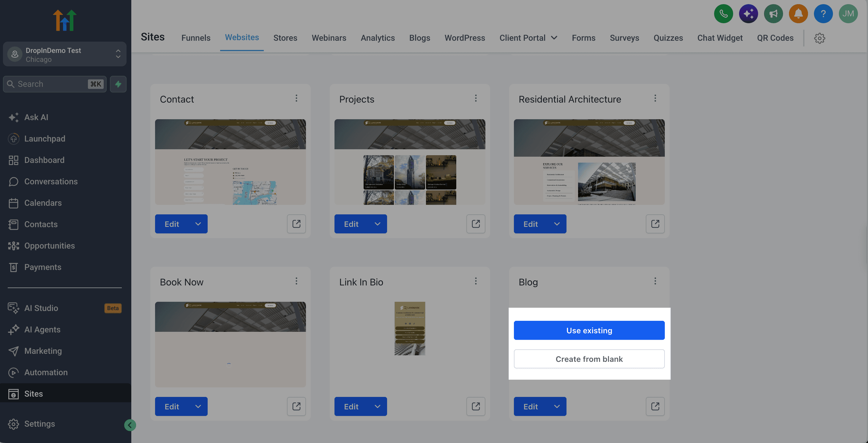This screenshot has width=868, height=443.
Task: Expand Edit dropdown arrow on Book Now card
Action: pos(198,407)
